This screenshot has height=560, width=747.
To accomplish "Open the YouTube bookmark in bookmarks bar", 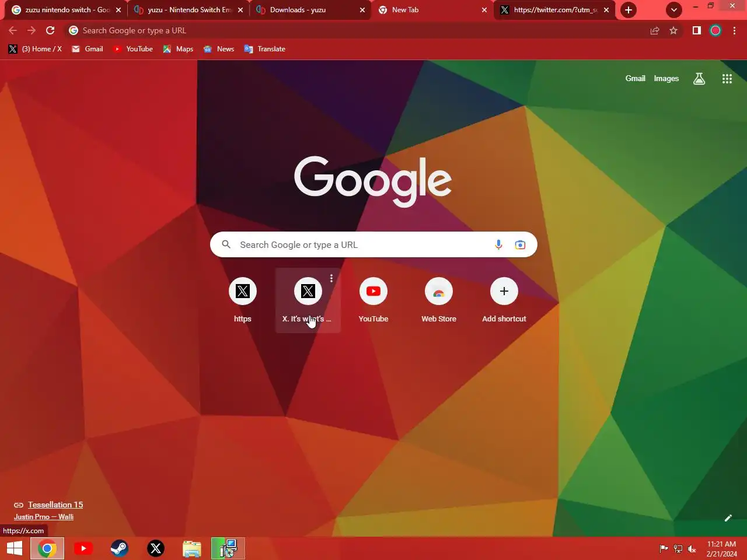I will point(132,49).
